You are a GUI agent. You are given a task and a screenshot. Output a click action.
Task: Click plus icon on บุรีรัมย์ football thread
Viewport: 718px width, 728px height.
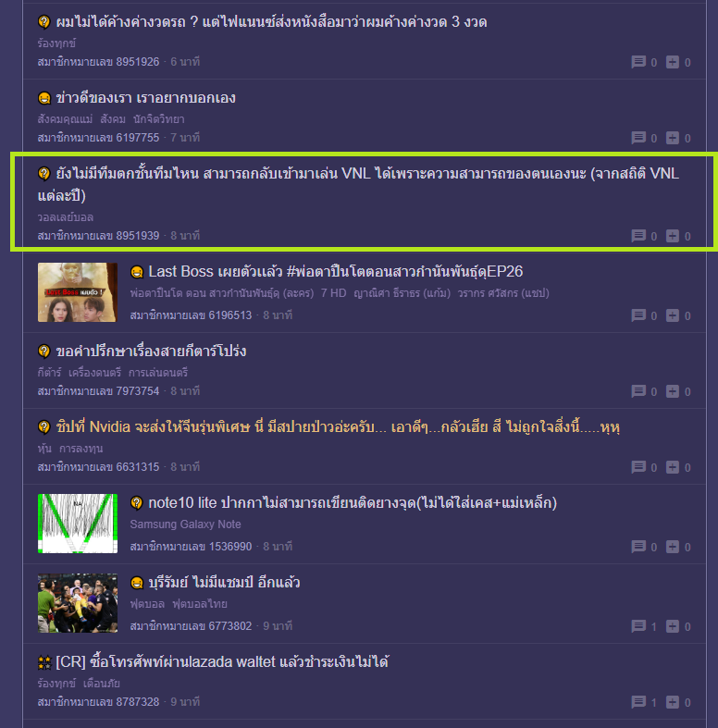pos(673,626)
